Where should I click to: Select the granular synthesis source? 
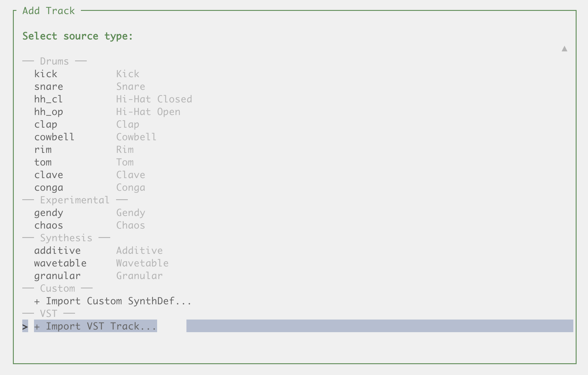[x=57, y=276]
